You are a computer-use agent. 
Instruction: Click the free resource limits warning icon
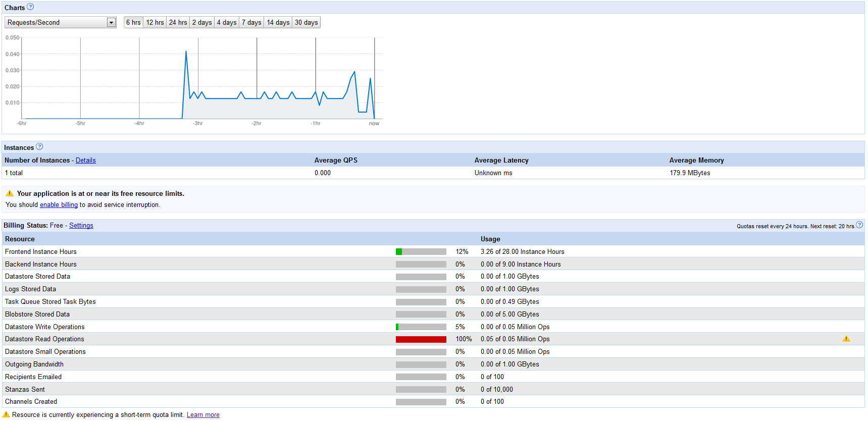click(10, 193)
